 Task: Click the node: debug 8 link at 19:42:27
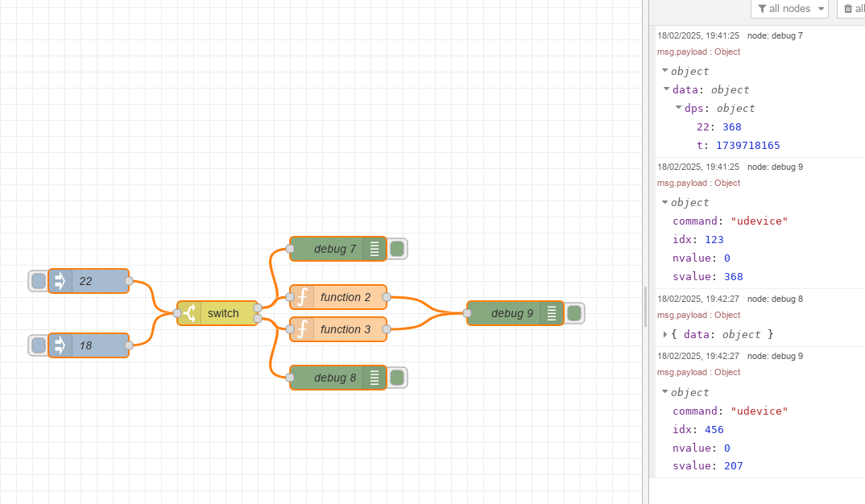pyautogui.click(x=775, y=299)
